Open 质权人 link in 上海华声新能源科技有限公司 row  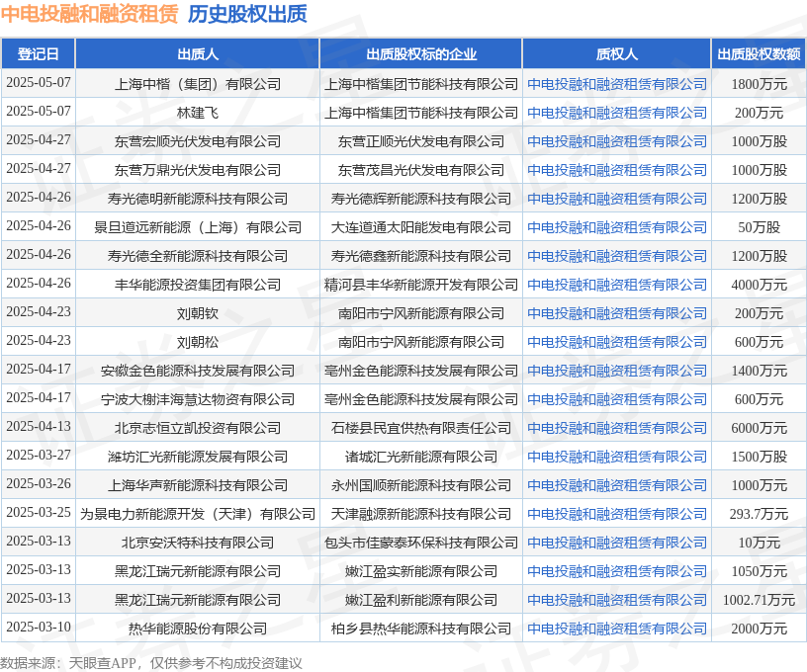616,485
